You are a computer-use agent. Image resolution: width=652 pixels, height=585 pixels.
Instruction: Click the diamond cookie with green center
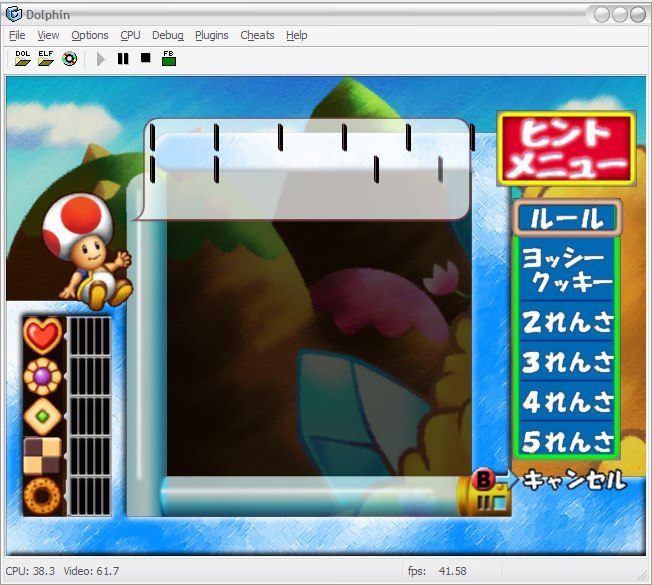pos(42,416)
